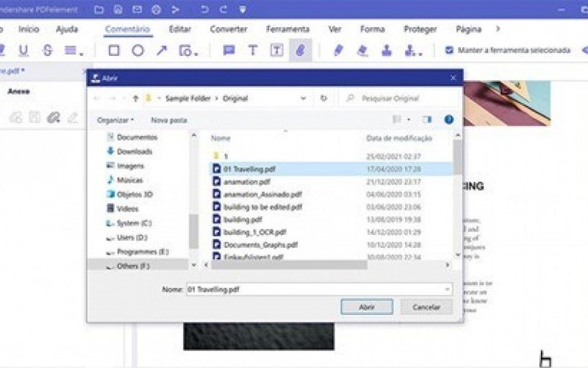Image resolution: width=588 pixels, height=368 pixels.
Task: Click the Cancelar button
Action: coord(426,307)
